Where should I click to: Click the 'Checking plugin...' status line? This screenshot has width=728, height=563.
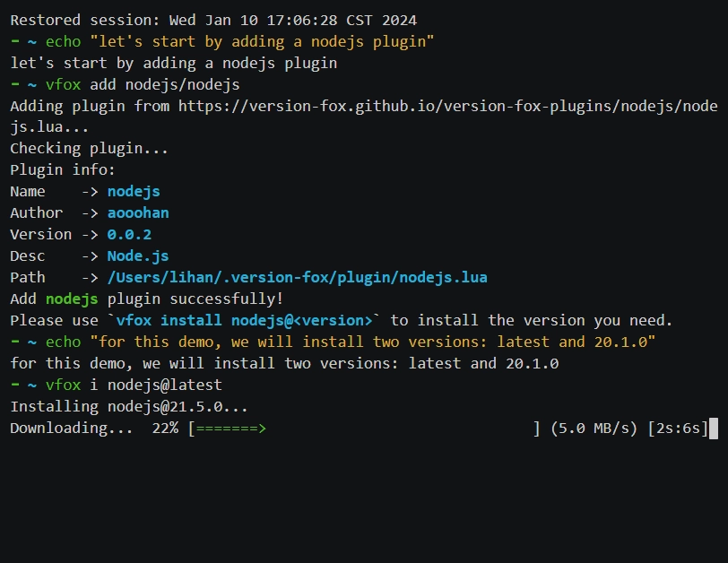(89, 149)
